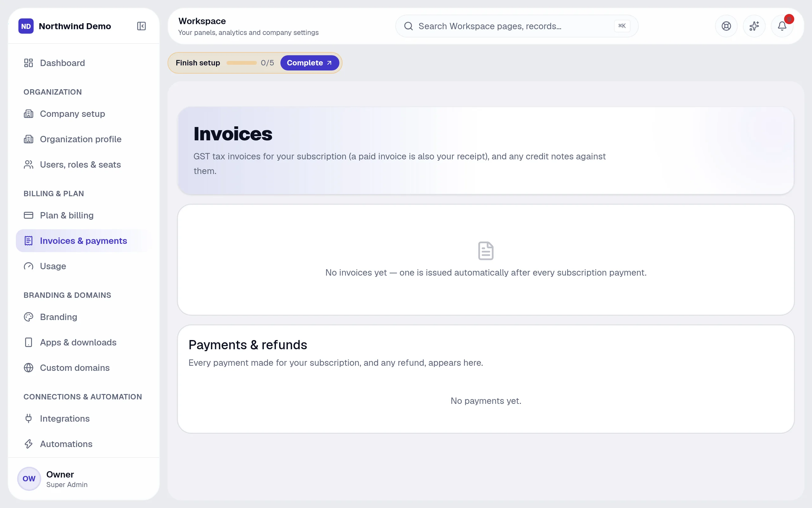This screenshot has width=812, height=508.
Task: Go to Custom domains
Action: pyautogui.click(x=84, y=368)
